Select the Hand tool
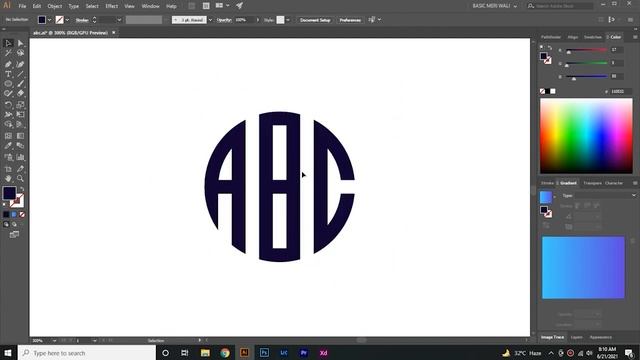 click(x=8, y=178)
